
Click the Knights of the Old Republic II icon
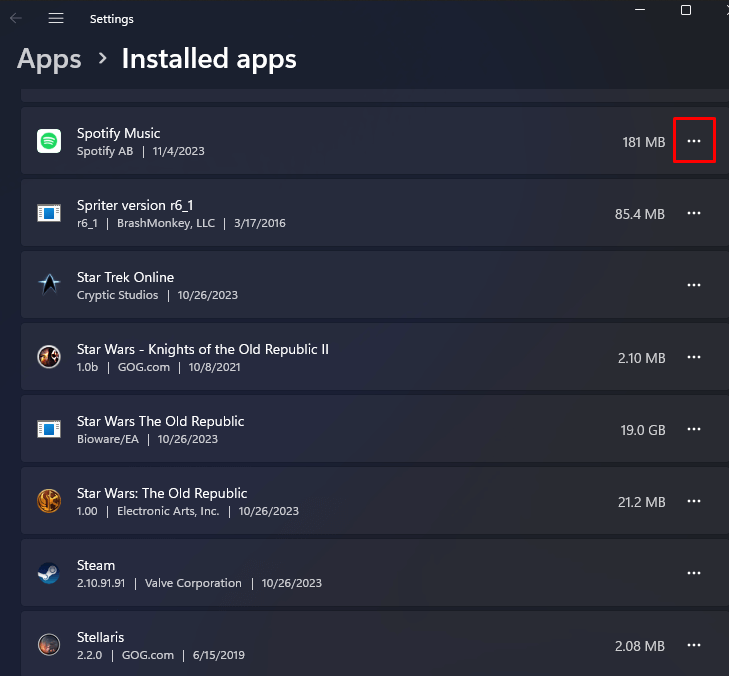pos(49,357)
